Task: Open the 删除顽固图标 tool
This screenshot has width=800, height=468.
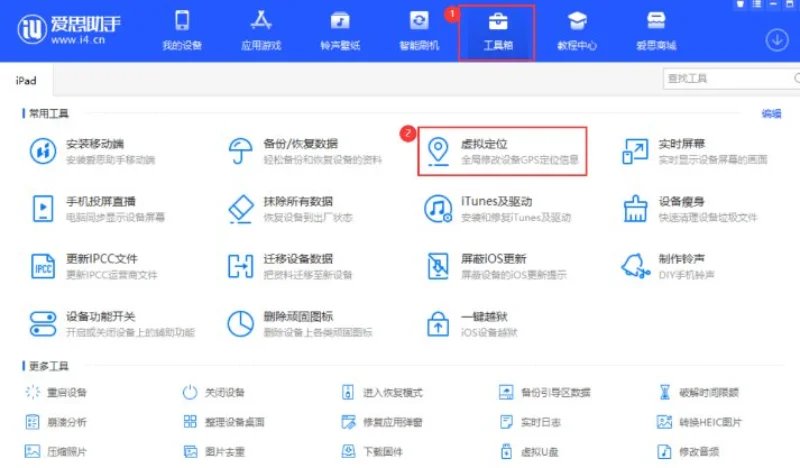Action: 299,324
